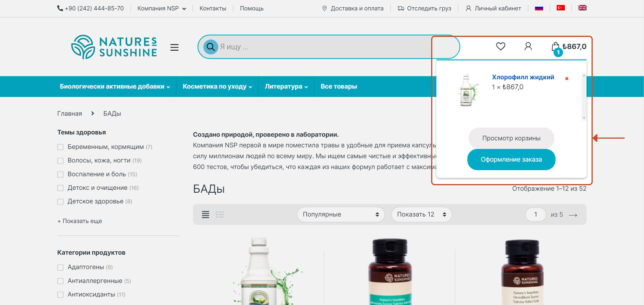Remove Хлорофилл жидкий with red cross
This screenshot has height=305, width=644.
(567, 79)
